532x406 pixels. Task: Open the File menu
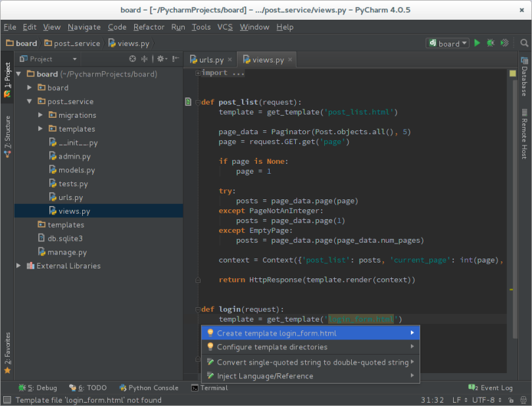[x=10, y=27]
